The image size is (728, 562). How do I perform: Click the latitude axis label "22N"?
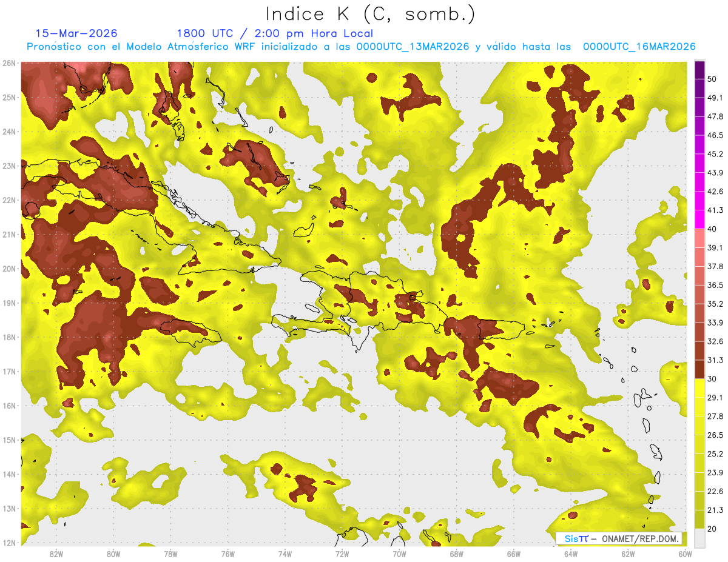coord(8,200)
